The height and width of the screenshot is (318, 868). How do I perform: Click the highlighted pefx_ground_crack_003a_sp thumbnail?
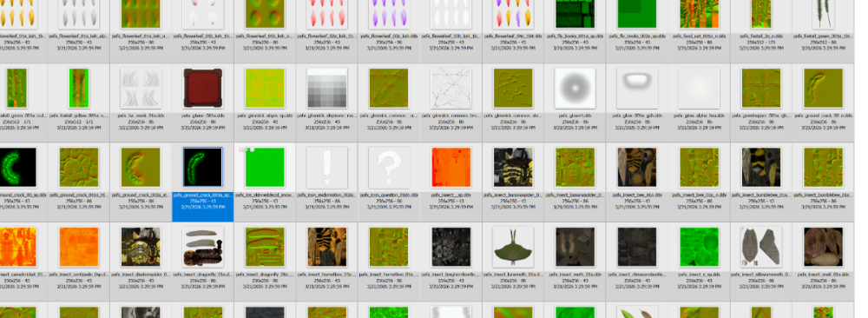pos(202,168)
